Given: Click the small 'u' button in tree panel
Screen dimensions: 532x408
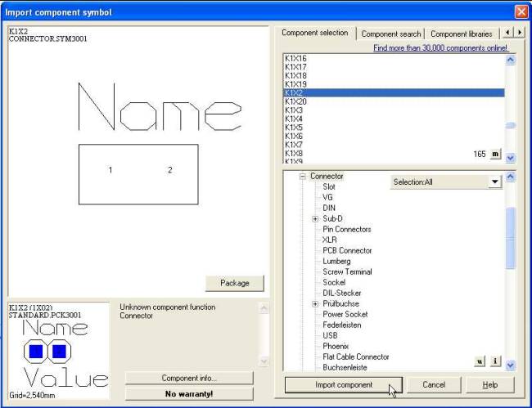Looking at the screenshot, I should (480, 361).
